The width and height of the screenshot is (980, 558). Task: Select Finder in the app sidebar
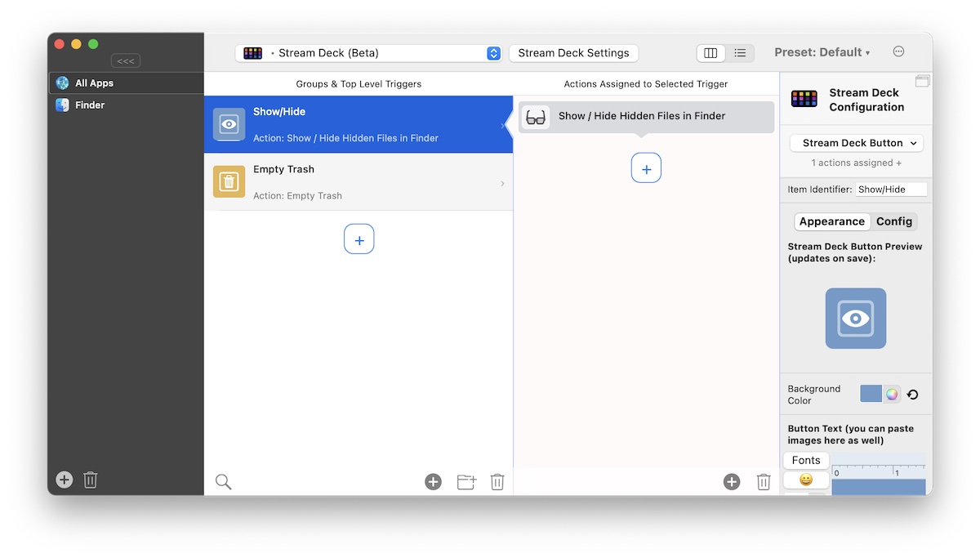click(x=126, y=105)
